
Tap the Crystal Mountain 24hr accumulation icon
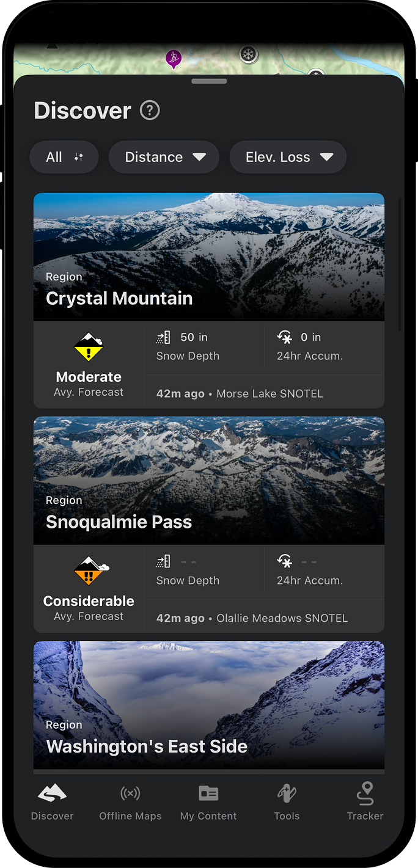coord(285,337)
